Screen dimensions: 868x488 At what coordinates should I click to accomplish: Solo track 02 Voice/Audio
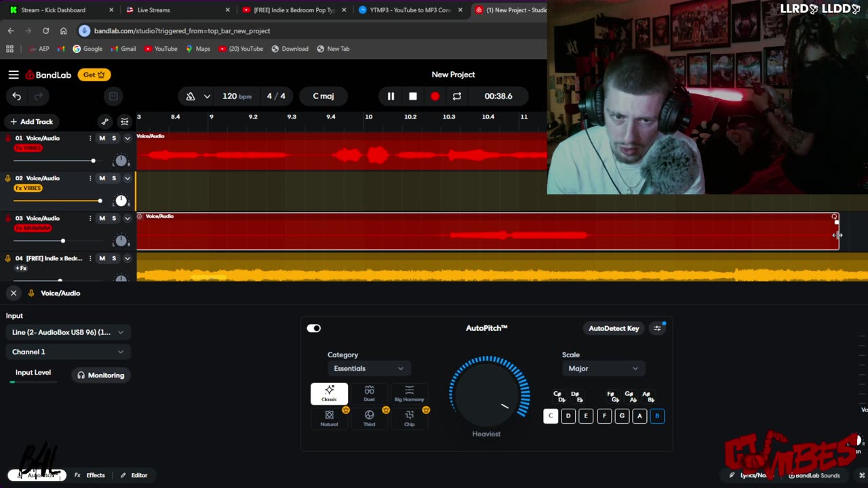pyautogui.click(x=114, y=178)
